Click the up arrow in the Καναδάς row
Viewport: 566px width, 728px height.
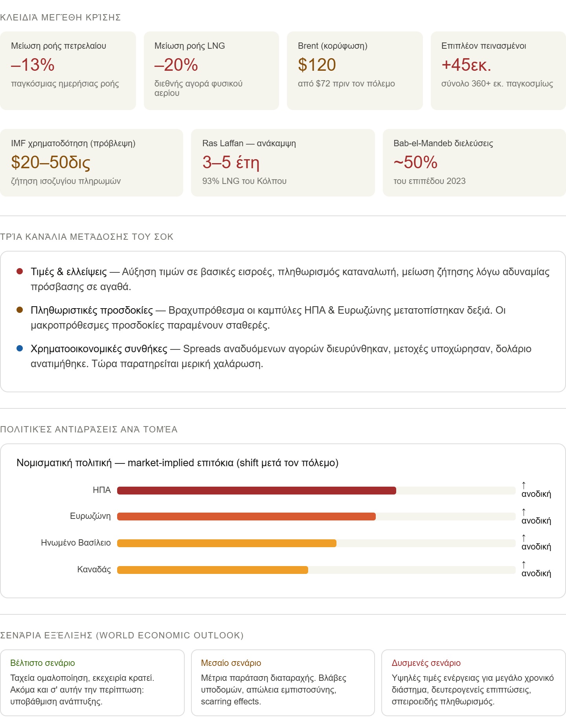coord(524,564)
